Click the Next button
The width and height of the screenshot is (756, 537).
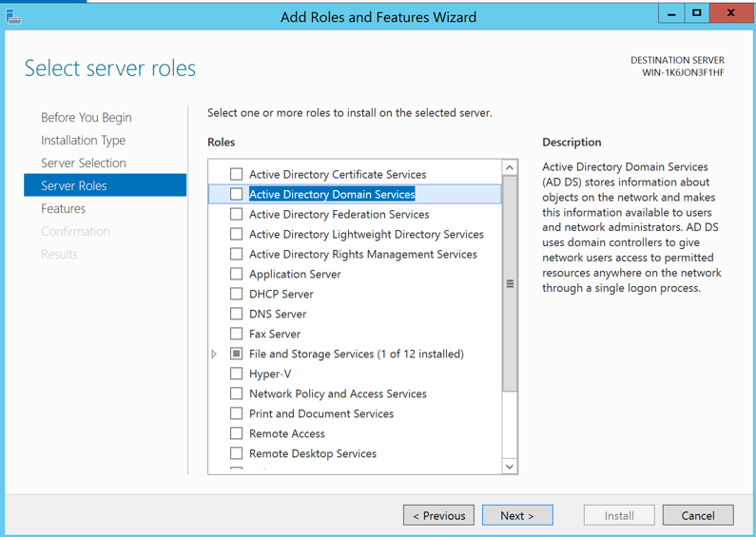[x=517, y=515]
